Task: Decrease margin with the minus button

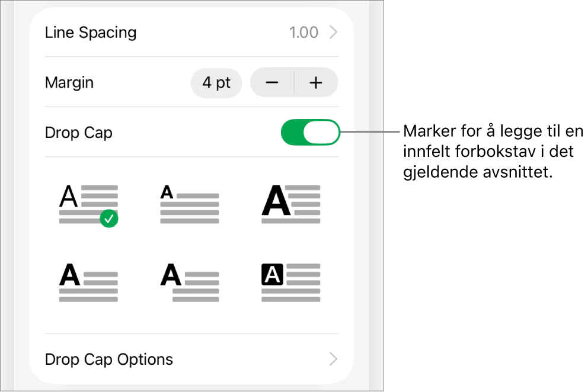Action: pyautogui.click(x=272, y=82)
